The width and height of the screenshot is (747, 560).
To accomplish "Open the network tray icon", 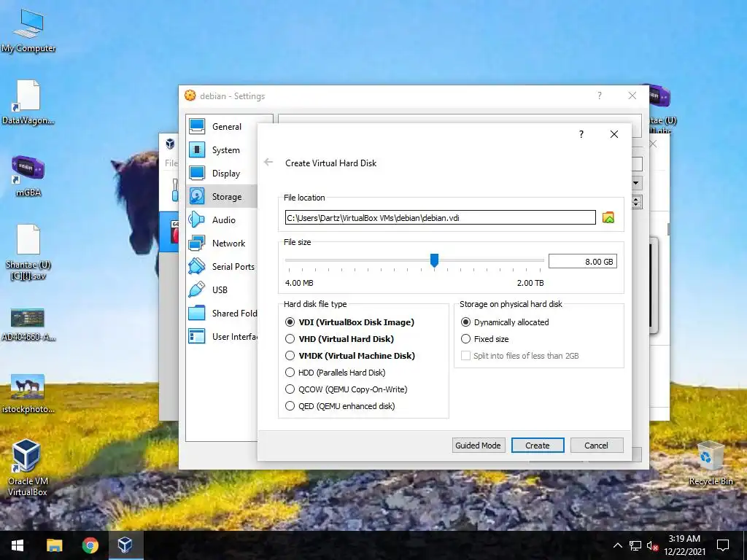I will 635,545.
